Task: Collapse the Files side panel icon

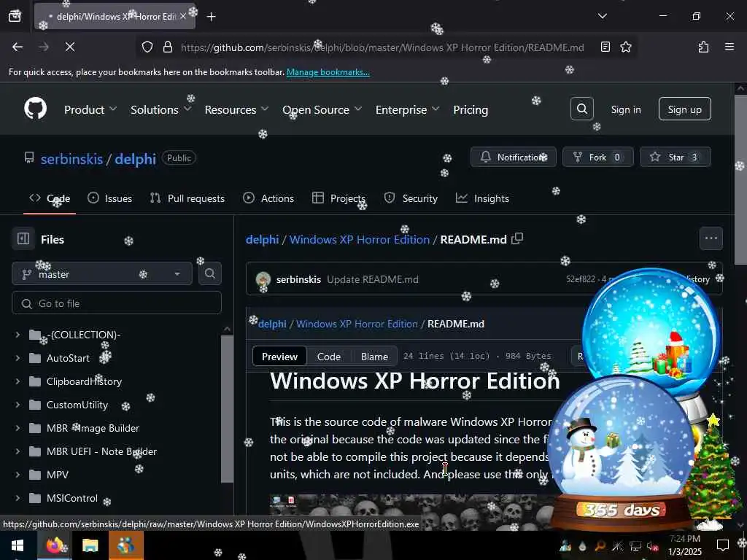Action: (x=23, y=238)
